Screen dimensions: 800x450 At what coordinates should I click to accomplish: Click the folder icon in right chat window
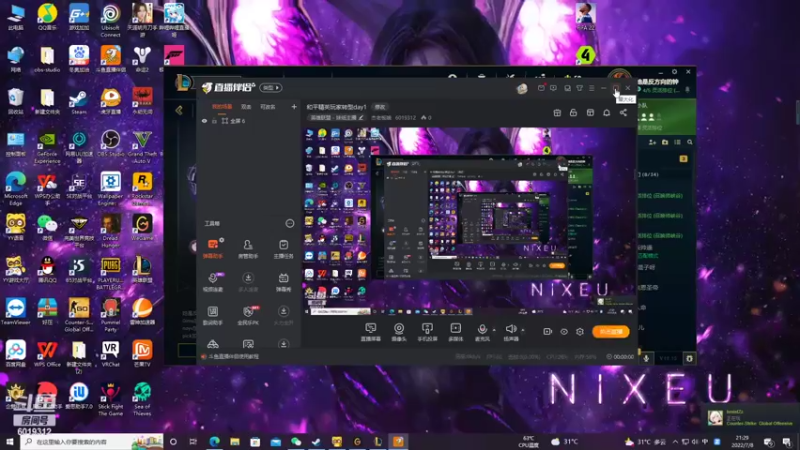pyautogui.click(x=665, y=142)
